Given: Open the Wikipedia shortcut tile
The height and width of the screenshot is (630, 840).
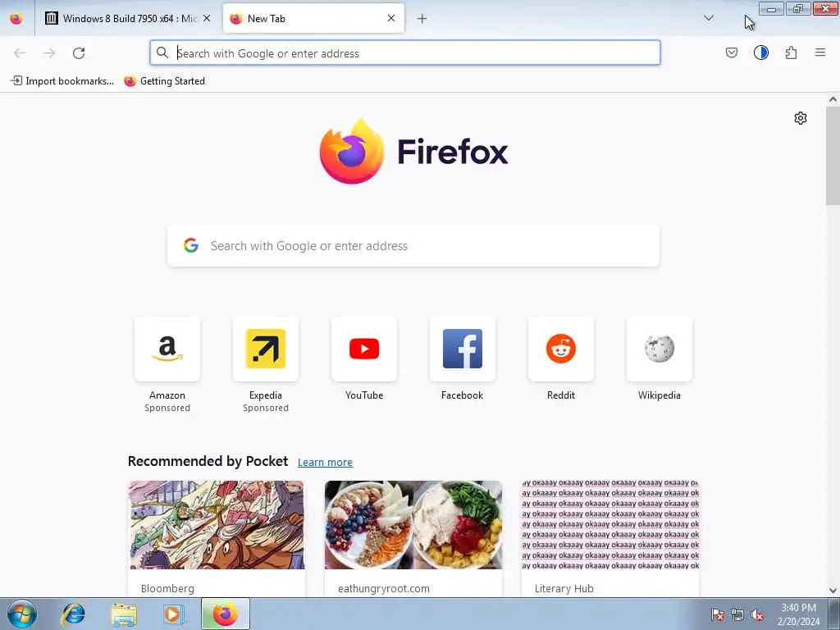Looking at the screenshot, I should (660, 349).
